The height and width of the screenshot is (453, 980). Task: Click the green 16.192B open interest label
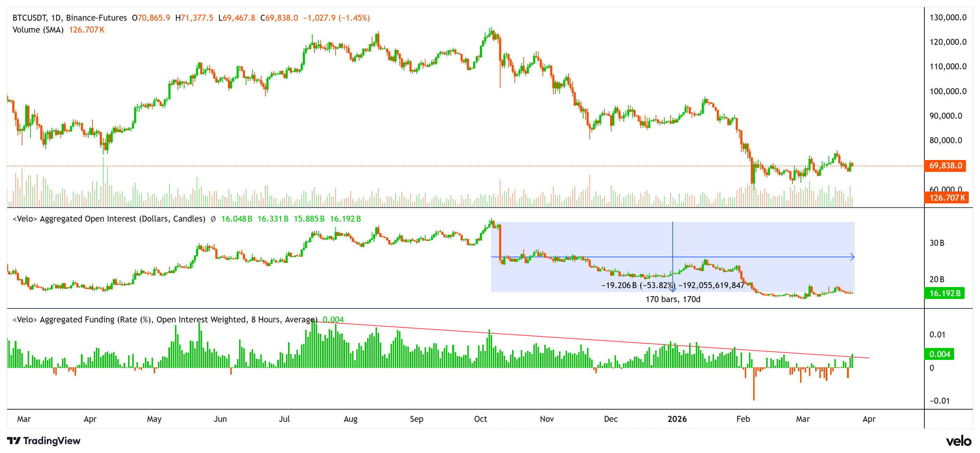click(x=945, y=293)
